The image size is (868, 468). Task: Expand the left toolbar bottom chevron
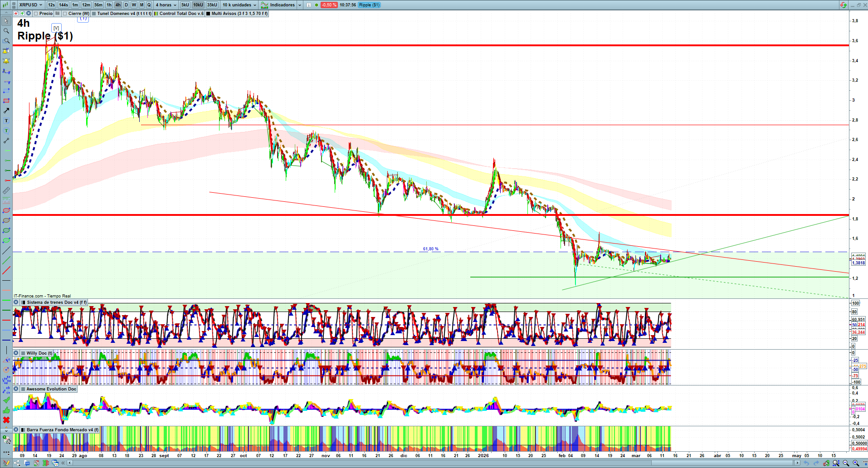(6, 430)
